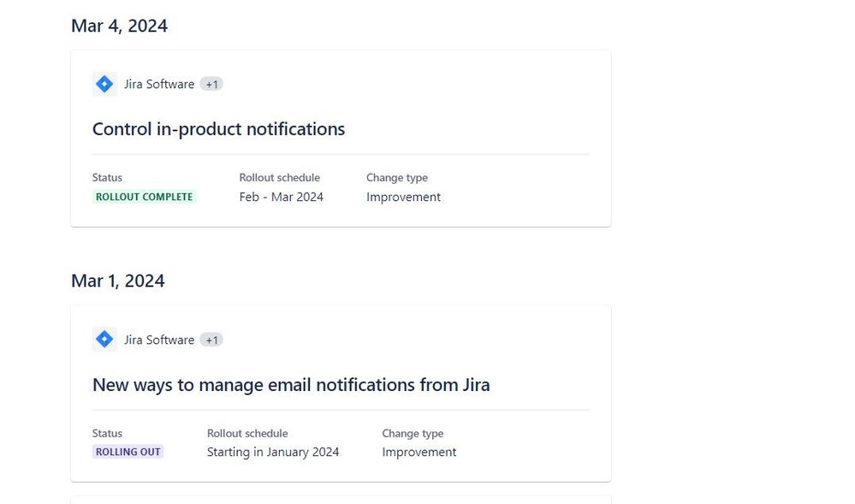Click the Jira Software label in the Mar 1 card
Viewport: 855px width, 504px height.
tap(159, 340)
